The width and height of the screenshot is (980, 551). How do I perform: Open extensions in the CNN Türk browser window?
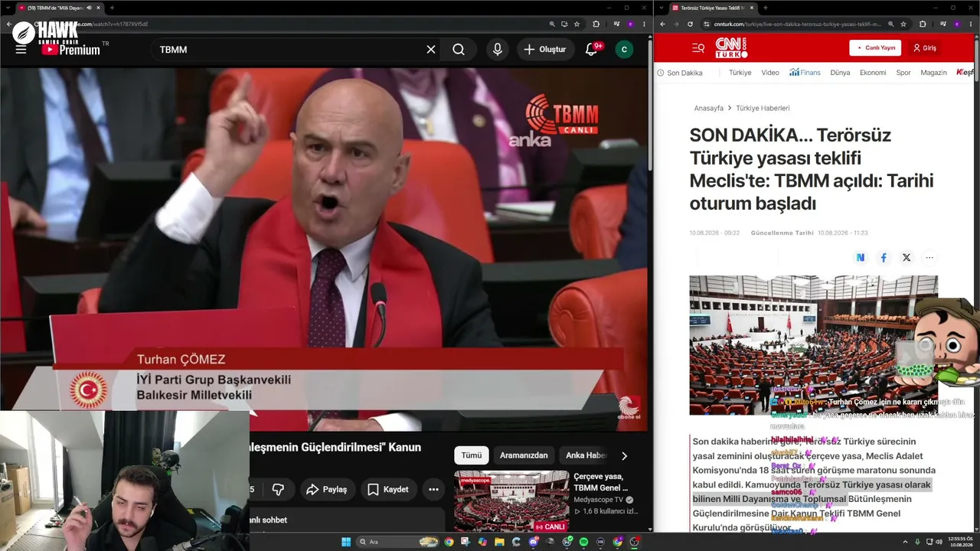923,24
